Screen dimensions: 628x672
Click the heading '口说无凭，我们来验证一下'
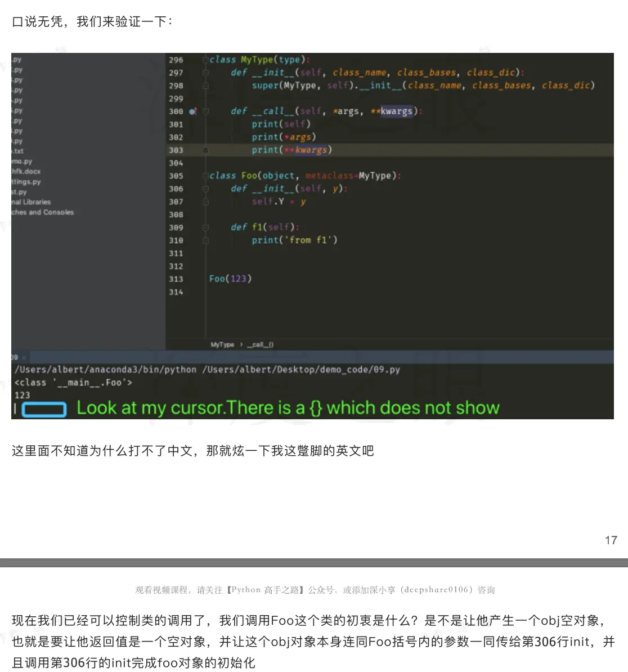point(92,21)
